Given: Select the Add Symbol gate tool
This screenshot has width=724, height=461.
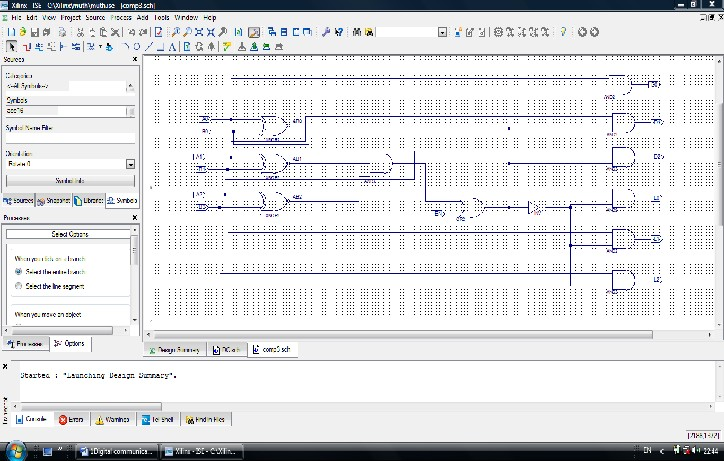Looking at the screenshot, I should point(109,46).
